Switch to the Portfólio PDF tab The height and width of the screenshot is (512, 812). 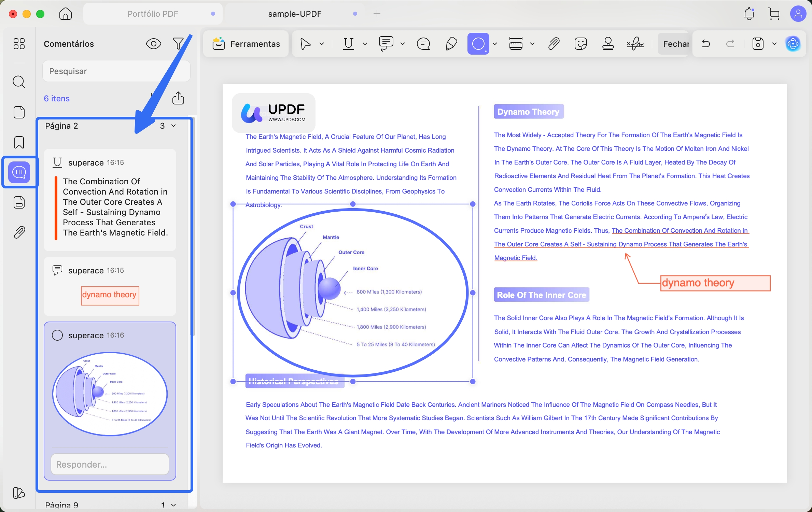[x=153, y=14]
